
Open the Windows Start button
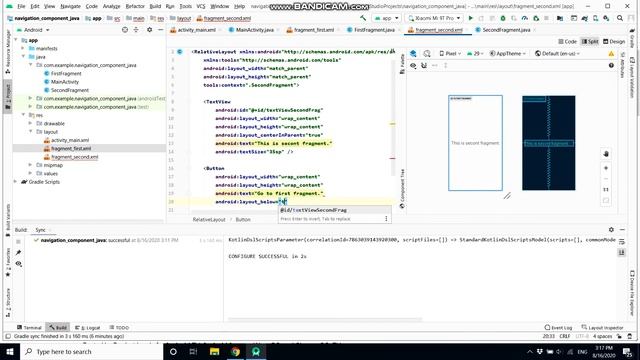point(10,351)
